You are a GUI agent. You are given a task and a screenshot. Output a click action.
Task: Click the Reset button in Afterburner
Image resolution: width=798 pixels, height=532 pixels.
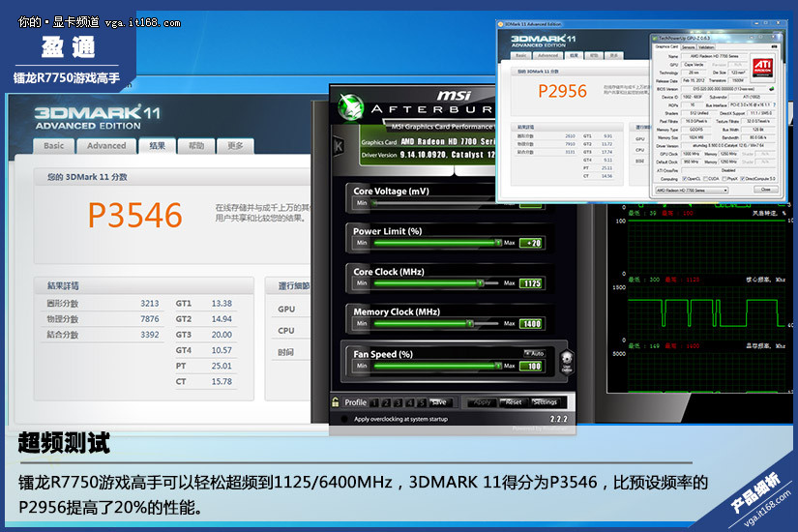(x=513, y=402)
